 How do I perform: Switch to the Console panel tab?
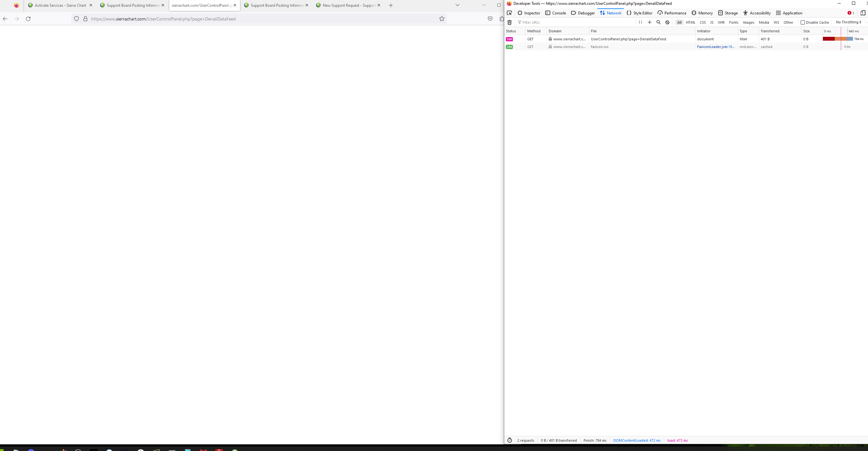556,13
